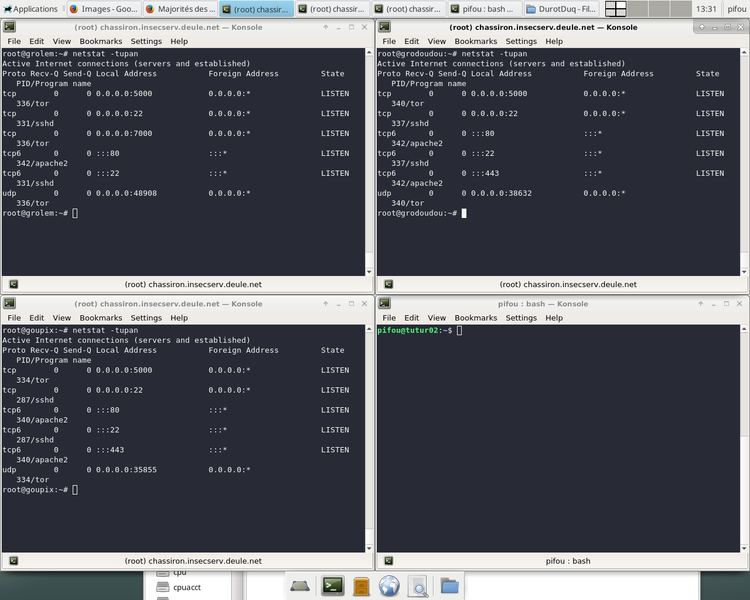Click the window menu icon of pifou Konsole titlebar
Viewport: 750px width, 600px height.
[x=385, y=304]
